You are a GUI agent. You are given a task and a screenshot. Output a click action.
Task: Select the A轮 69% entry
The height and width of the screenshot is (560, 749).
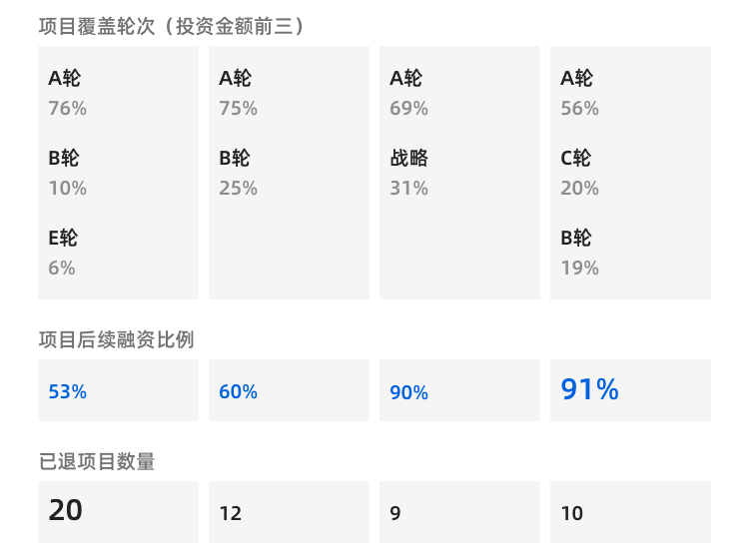(x=408, y=93)
